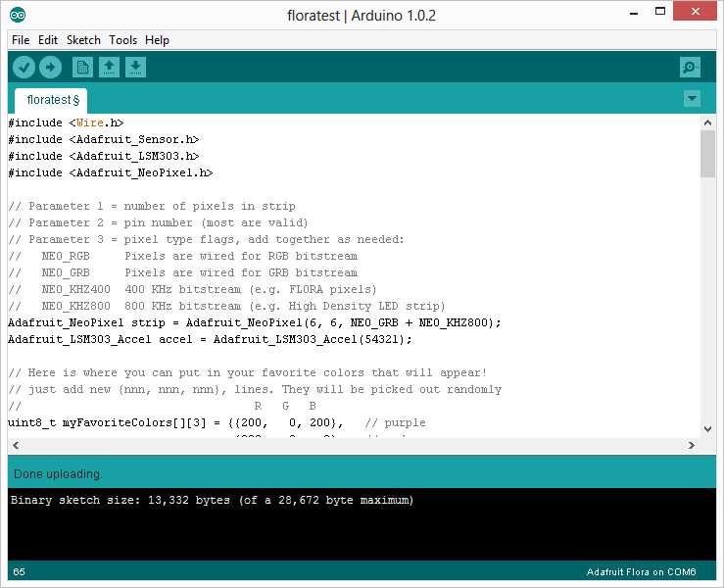Click the NEO_RGB comment line
The image size is (724, 588).
pyautogui.click(x=183, y=256)
